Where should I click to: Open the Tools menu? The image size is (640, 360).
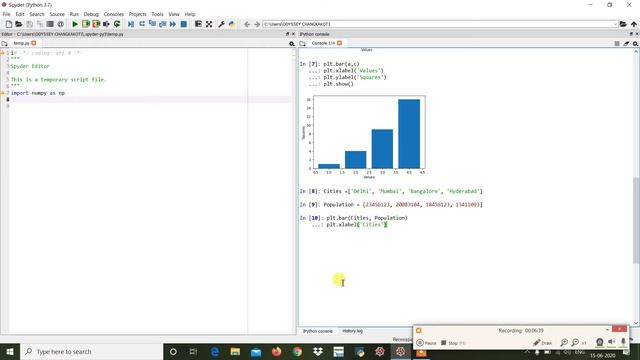pos(157,14)
